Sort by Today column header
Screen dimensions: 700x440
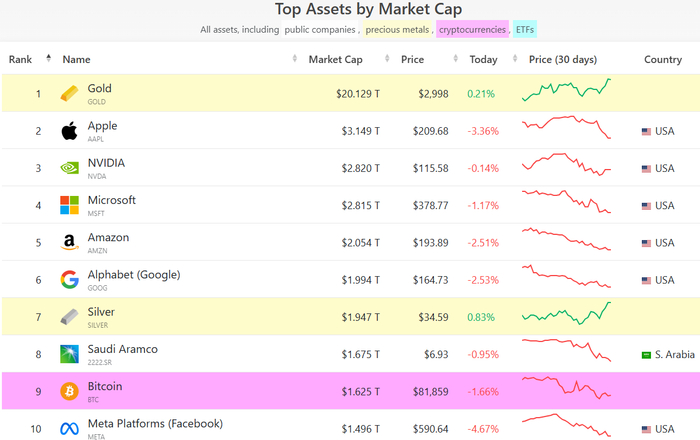pos(483,59)
